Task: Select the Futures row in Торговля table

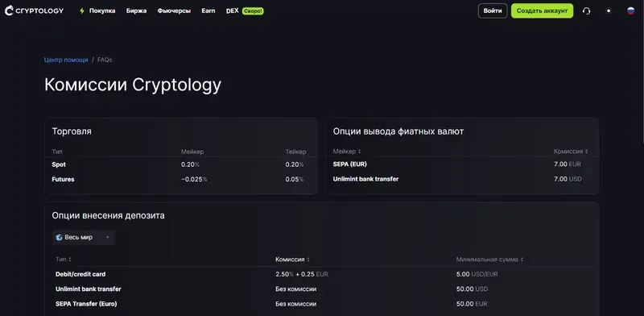Action: coord(181,180)
